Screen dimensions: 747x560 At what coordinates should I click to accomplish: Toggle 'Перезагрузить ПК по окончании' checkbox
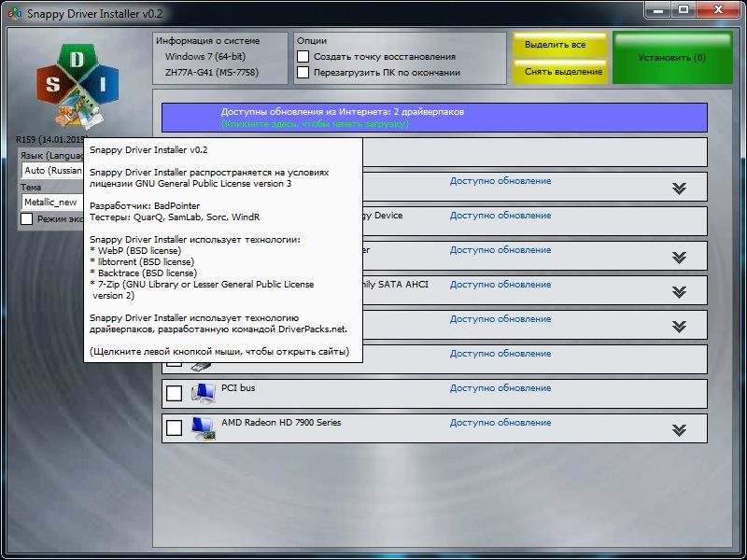point(303,73)
